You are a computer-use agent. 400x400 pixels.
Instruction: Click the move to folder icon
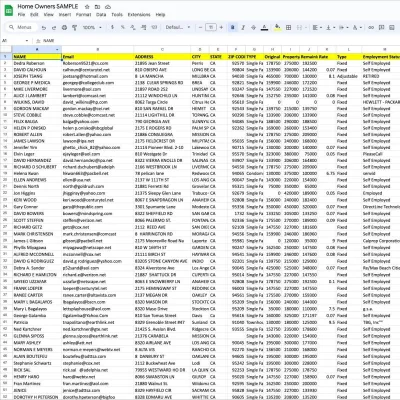point(97,7)
